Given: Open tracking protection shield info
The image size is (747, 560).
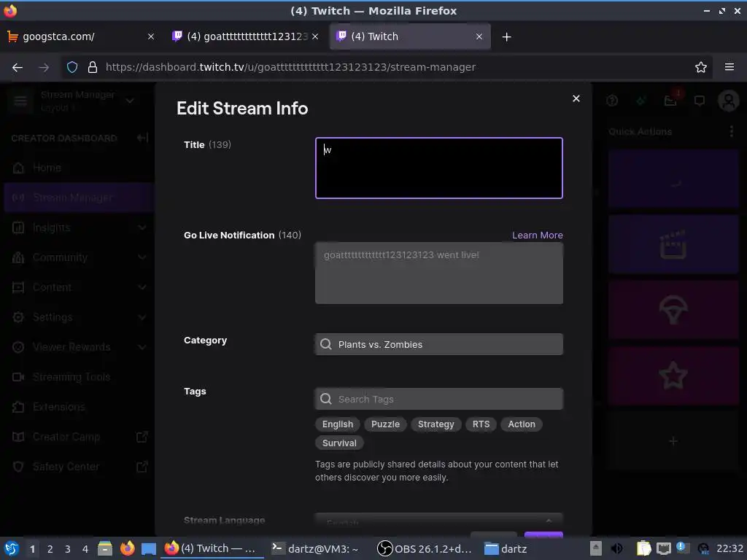Looking at the screenshot, I should 72,68.
